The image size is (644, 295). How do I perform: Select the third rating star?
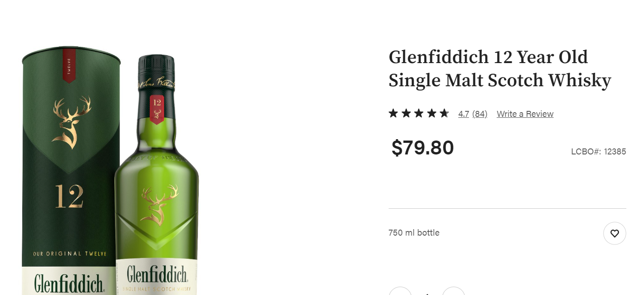419,113
